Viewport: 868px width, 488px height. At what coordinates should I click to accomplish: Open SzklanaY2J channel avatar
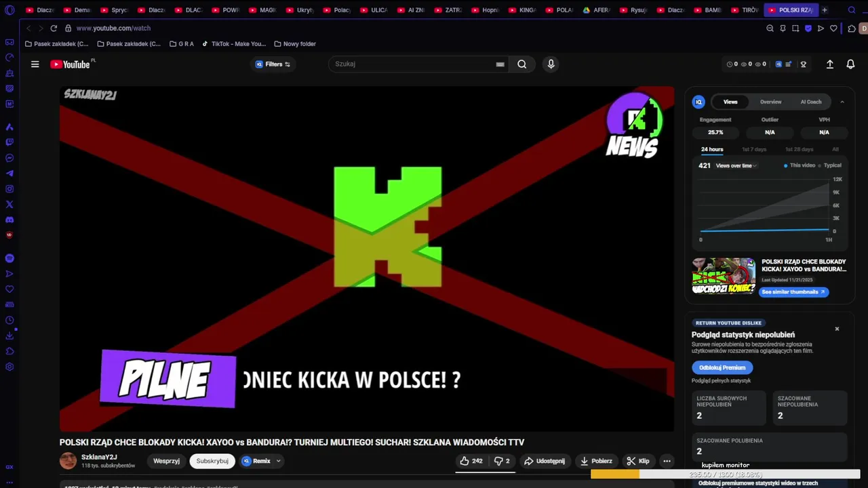[x=68, y=461]
